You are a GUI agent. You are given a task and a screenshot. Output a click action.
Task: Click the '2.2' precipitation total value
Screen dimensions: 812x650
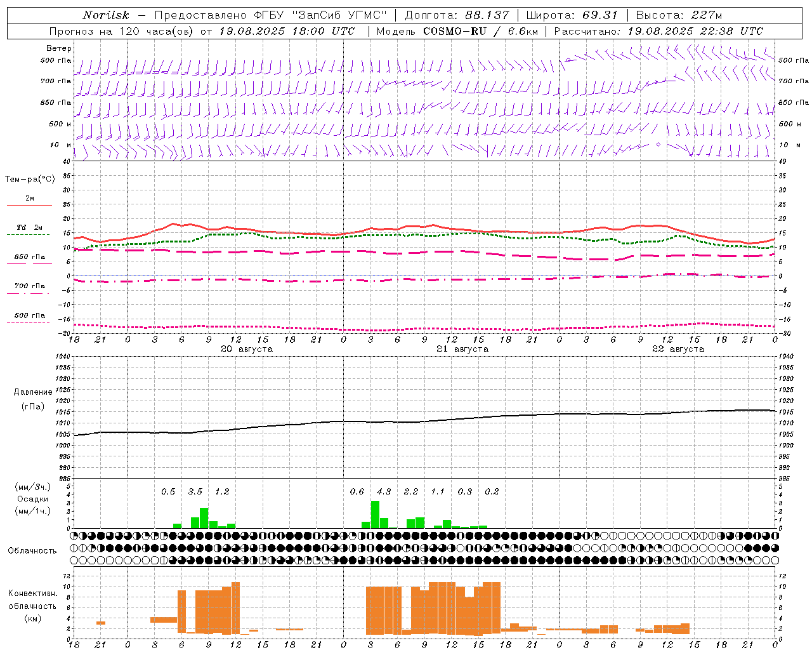tap(411, 492)
